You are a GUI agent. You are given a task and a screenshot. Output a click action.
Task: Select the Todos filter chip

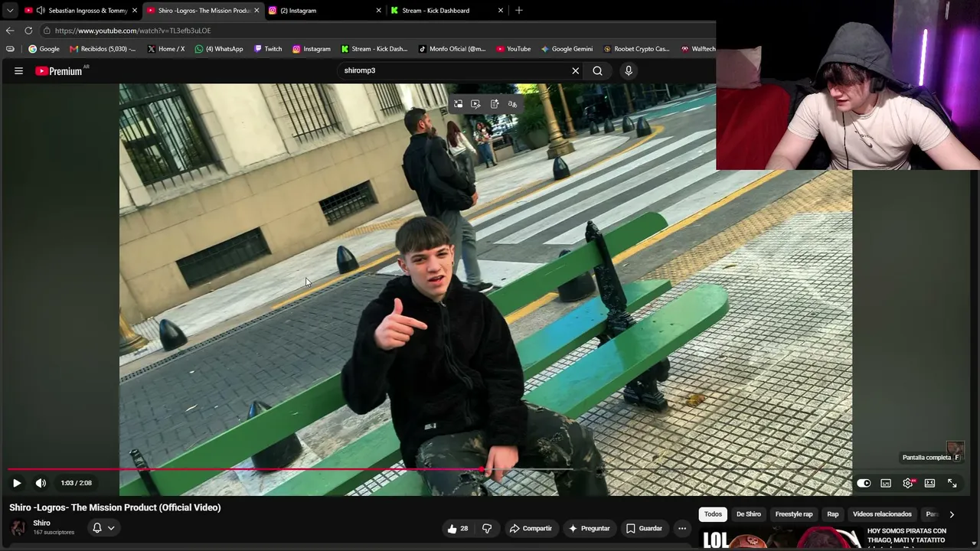tap(713, 514)
